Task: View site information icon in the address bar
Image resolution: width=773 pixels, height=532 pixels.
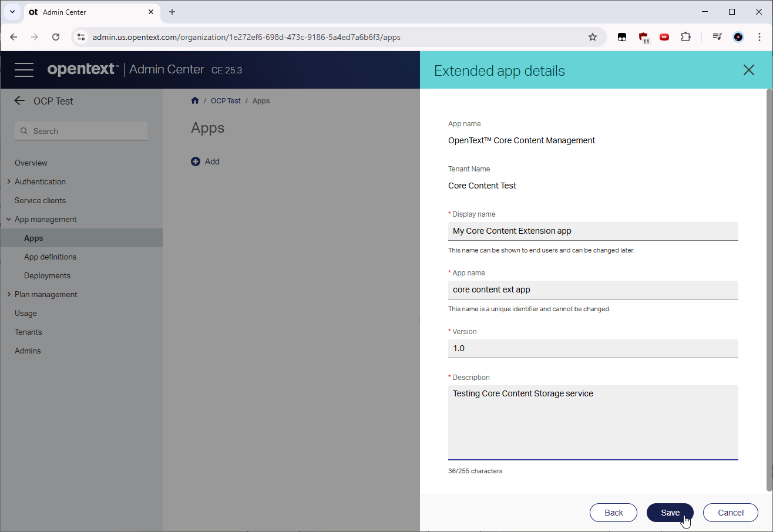Action: 81,37
